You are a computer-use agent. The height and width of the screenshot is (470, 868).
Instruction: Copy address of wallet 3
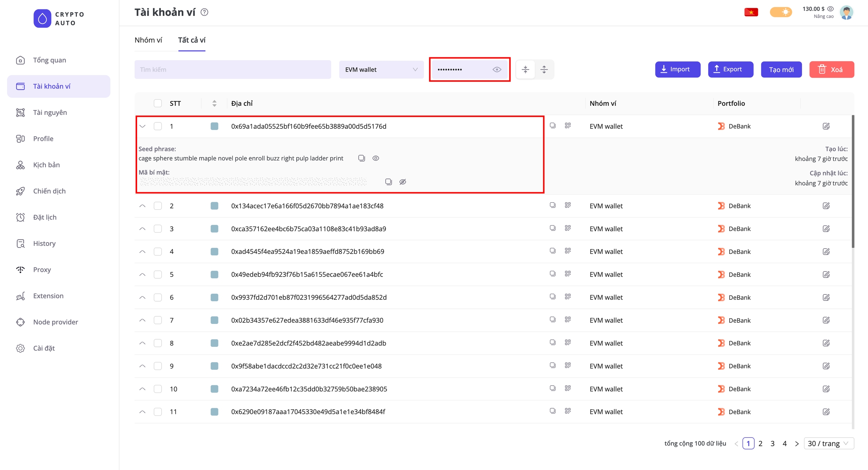(x=552, y=228)
